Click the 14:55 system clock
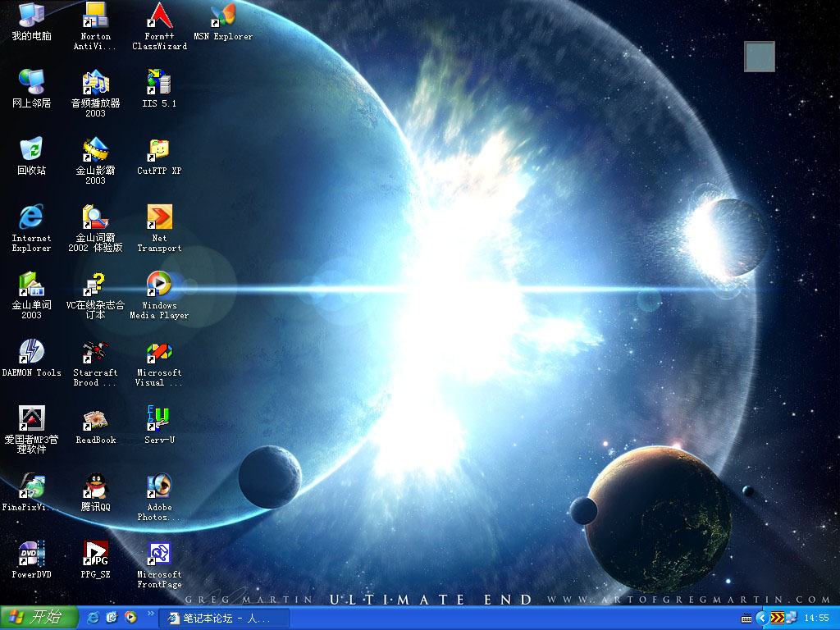The width and height of the screenshot is (840, 630). (816, 619)
